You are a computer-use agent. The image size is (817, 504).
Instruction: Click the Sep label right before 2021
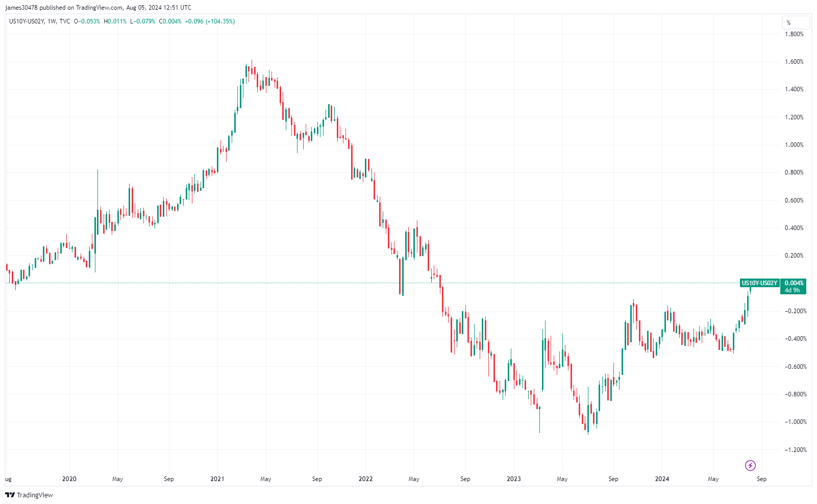[x=169, y=479]
